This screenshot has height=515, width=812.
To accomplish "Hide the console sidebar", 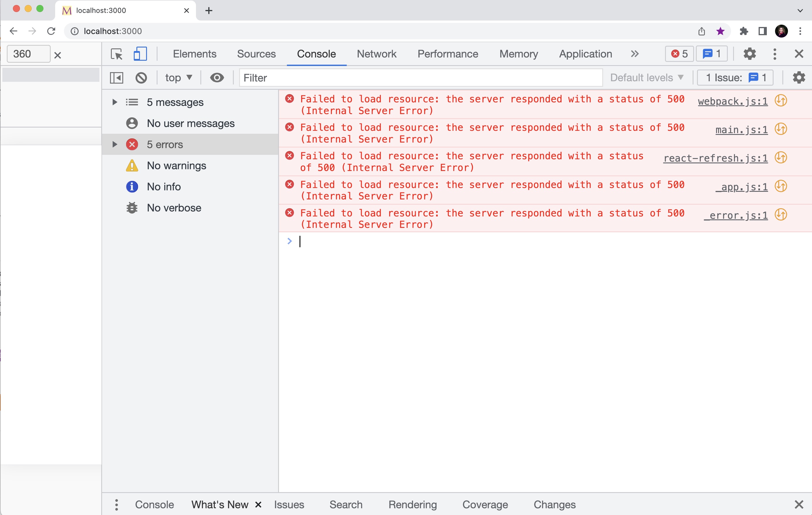I will pyautogui.click(x=116, y=77).
